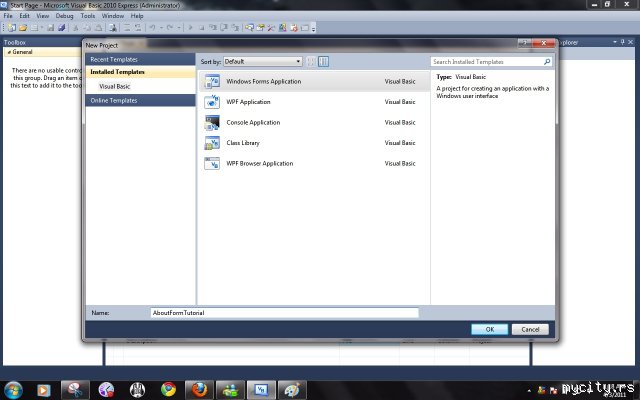Click the New Project dialog help button

(x=525, y=42)
